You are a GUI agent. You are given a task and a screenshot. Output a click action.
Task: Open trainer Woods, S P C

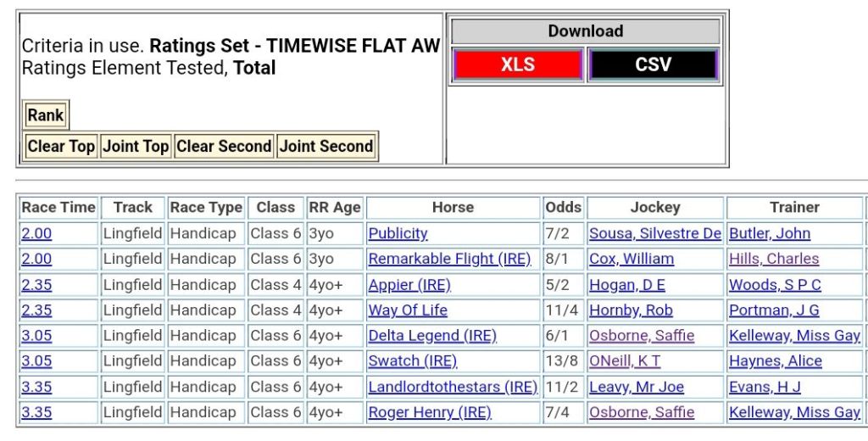[775, 285]
